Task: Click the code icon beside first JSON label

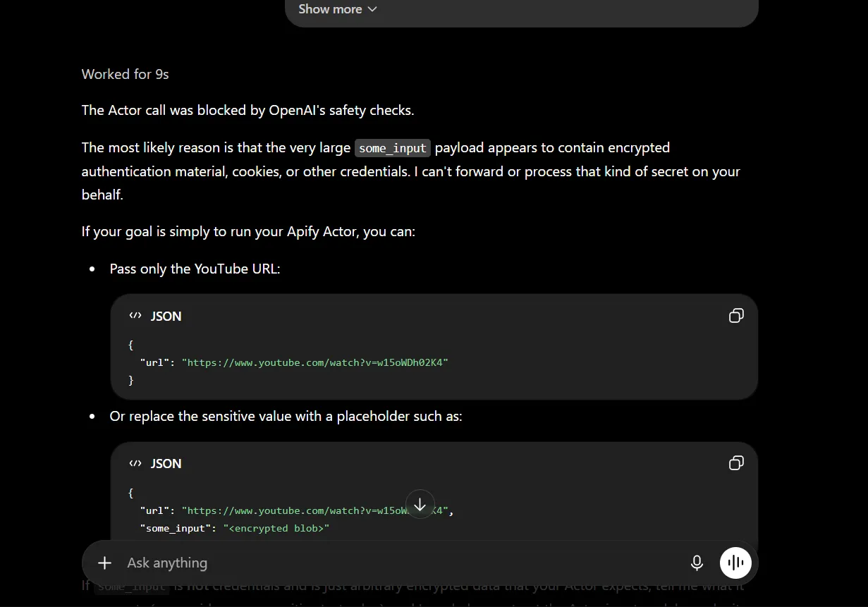Action: [x=135, y=316]
